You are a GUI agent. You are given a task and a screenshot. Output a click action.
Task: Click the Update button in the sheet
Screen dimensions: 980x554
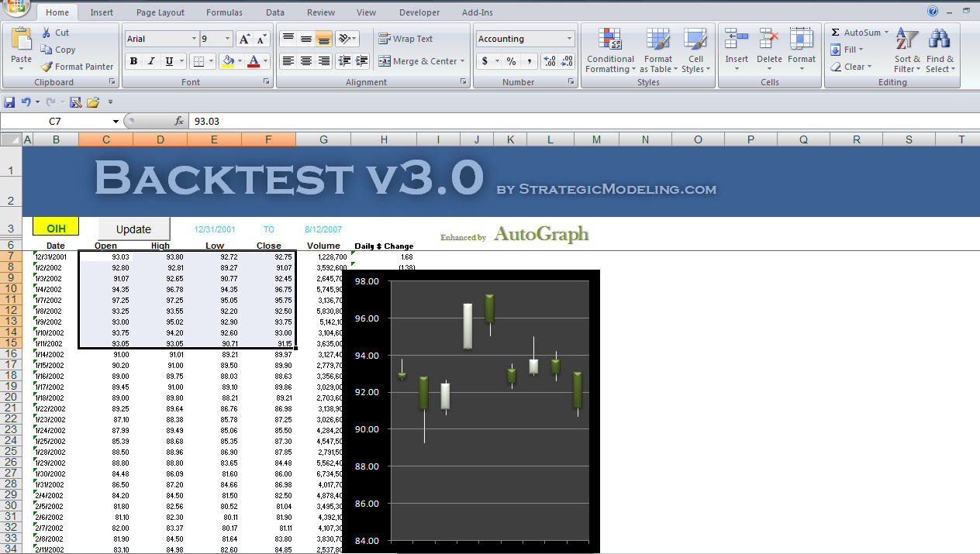tap(133, 229)
